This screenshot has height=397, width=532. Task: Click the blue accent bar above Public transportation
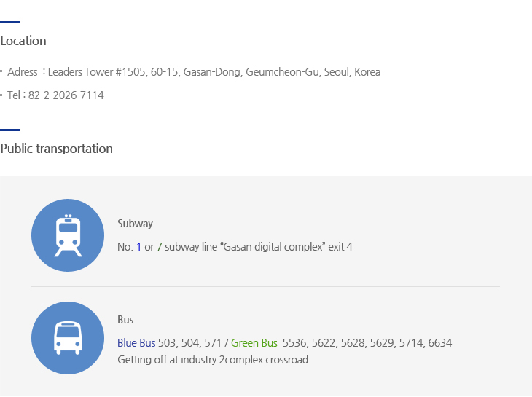point(10,130)
